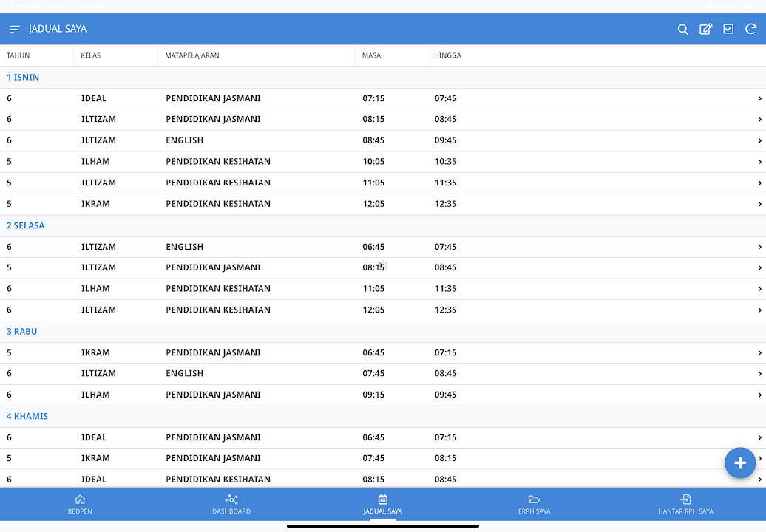Tap the blue floating plus button
Screen dimensions: 766x532
739,463
